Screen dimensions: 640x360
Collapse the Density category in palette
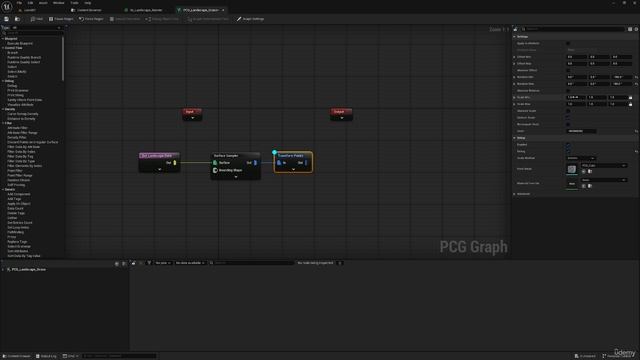pyautogui.click(x=3, y=109)
